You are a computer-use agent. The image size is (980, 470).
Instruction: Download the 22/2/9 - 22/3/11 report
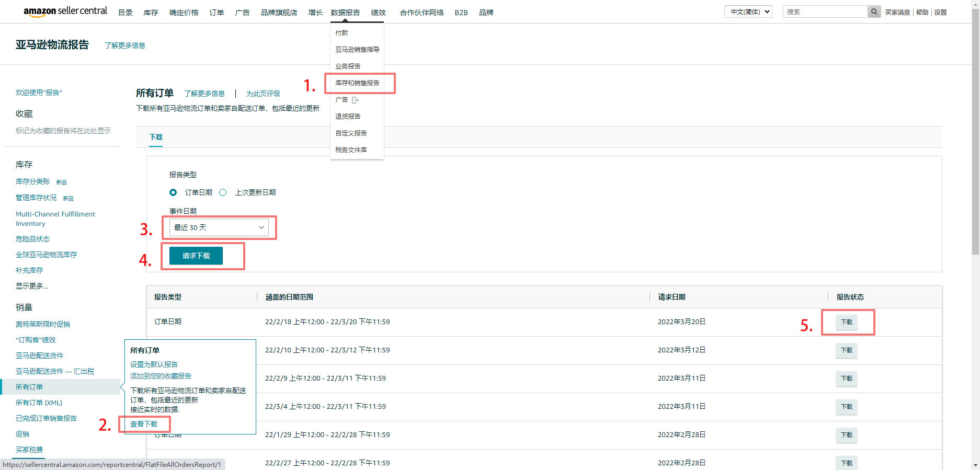point(847,379)
